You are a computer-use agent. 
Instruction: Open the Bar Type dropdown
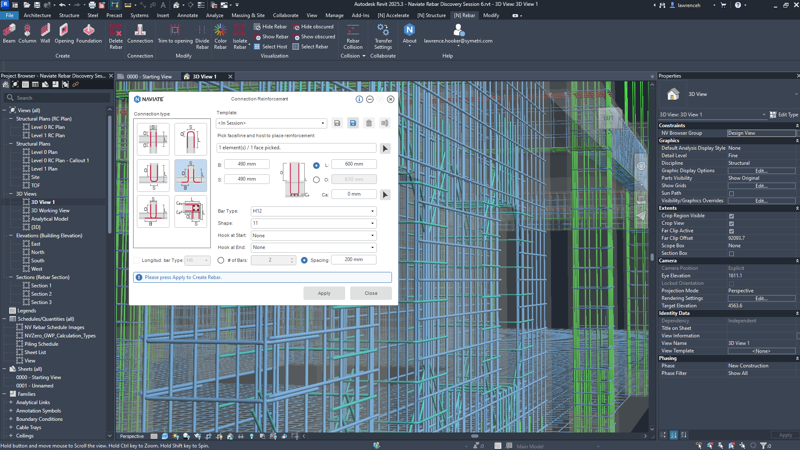313,211
